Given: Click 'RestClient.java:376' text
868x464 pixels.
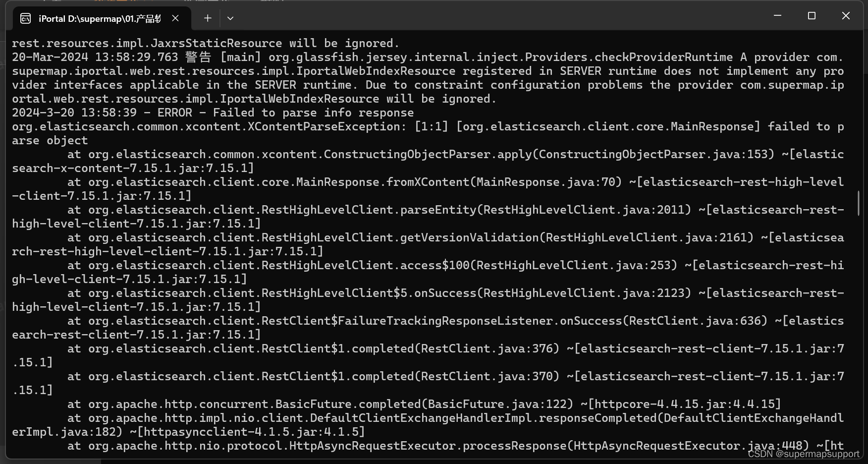Looking at the screenshot, I should pyautogui.click(x=487, y=348).
